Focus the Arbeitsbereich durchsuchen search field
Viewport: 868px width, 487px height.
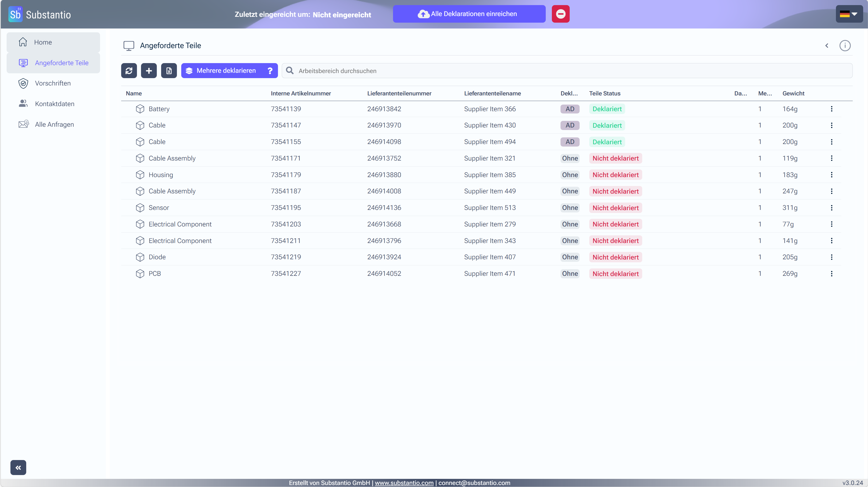click(567, 71)
